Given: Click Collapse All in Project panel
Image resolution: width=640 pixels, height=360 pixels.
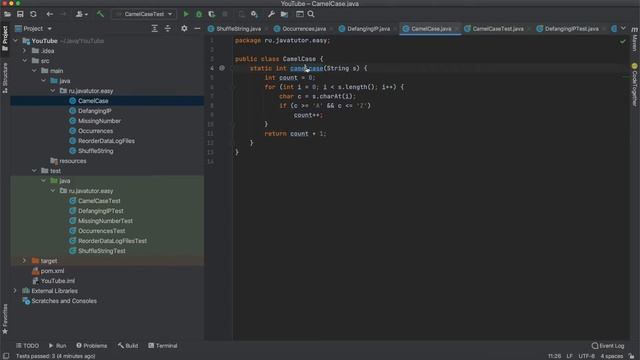Looking at the screenshot, I should point(167,29).
